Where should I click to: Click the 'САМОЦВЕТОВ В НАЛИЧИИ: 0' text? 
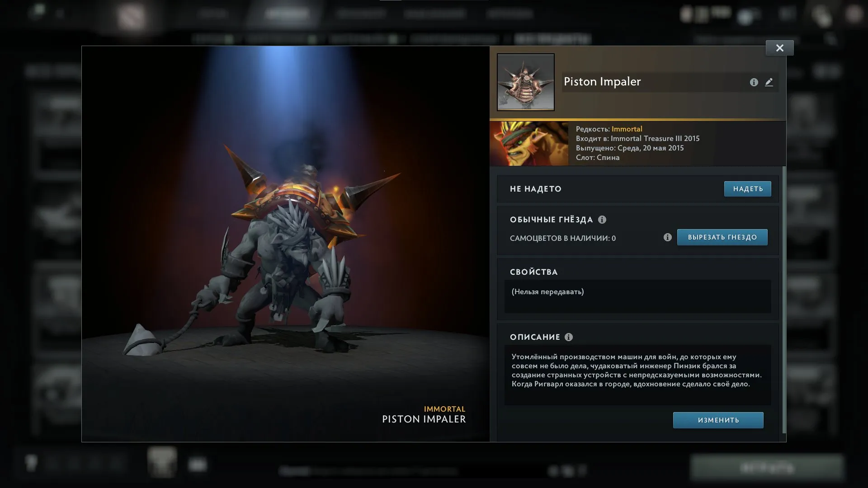(x=563, y=238)
